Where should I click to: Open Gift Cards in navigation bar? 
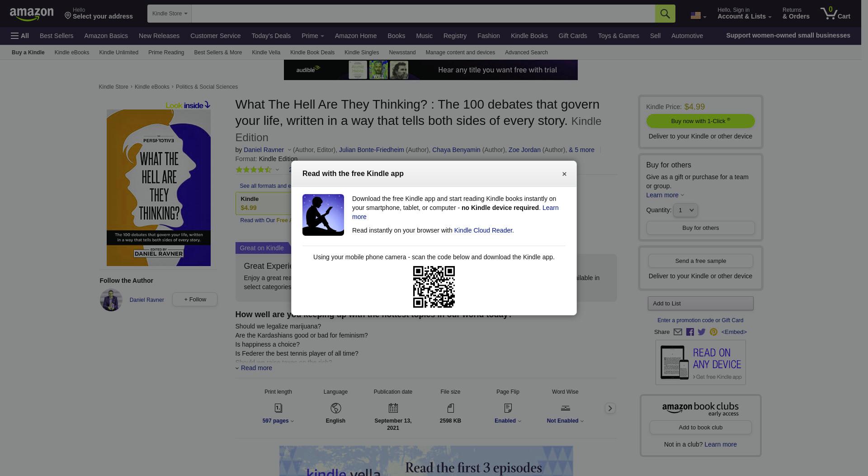pos(572,36)
